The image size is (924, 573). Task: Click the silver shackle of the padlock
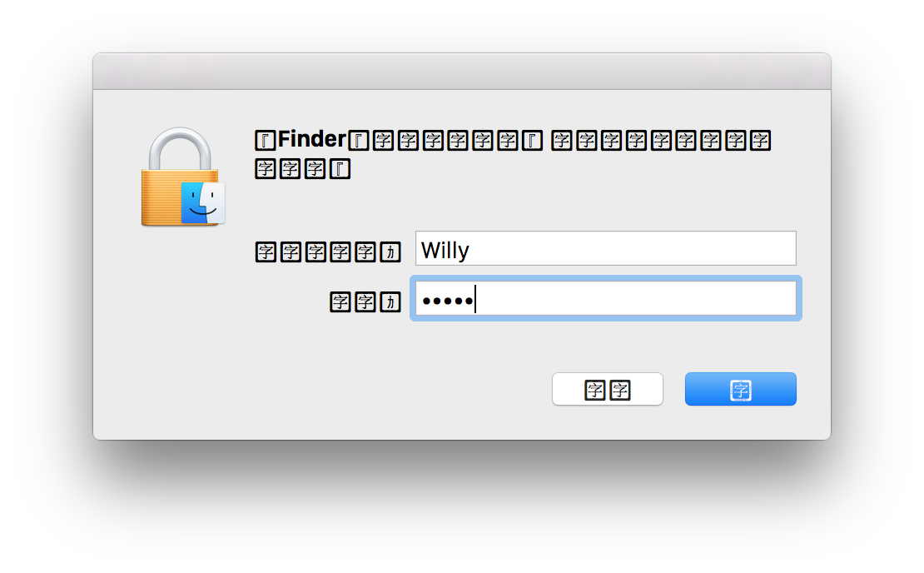coord(181,147)
